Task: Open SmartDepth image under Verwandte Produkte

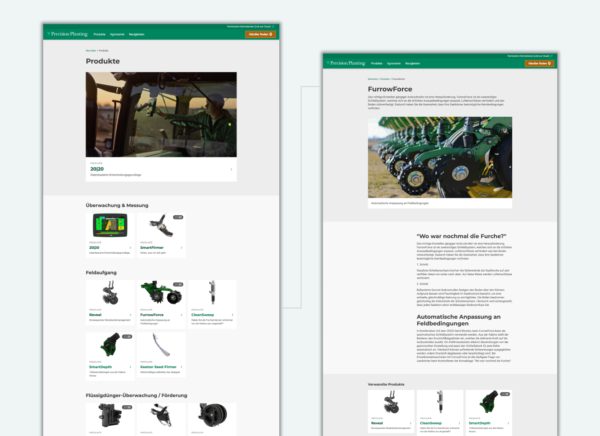Action: [489, 402]
